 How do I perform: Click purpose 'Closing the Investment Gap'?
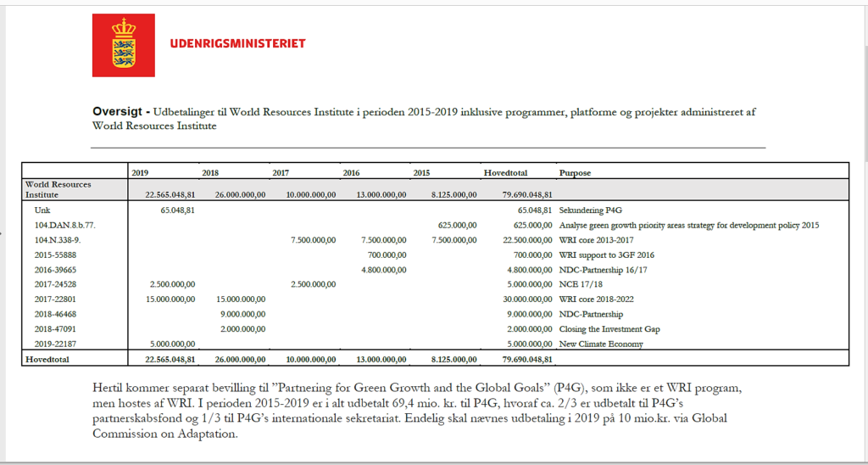point(609,329)
